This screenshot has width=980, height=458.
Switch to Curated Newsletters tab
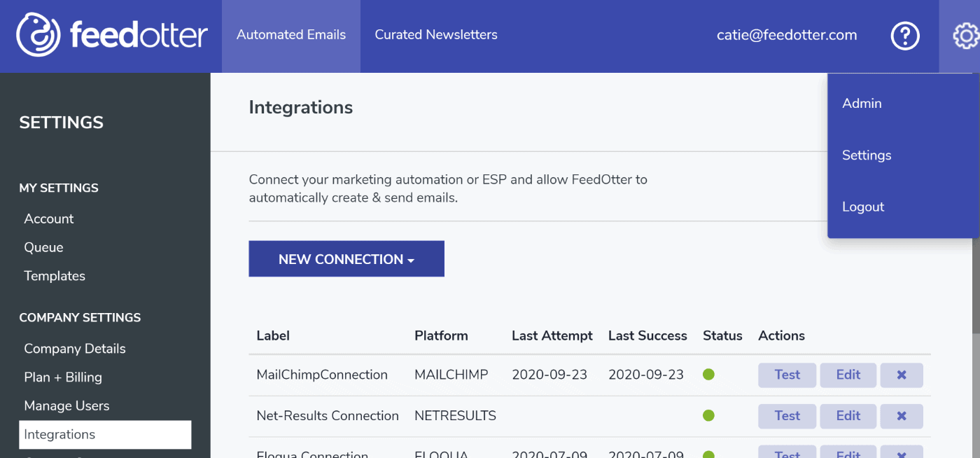pyautogui.click(x=436, y=36)
